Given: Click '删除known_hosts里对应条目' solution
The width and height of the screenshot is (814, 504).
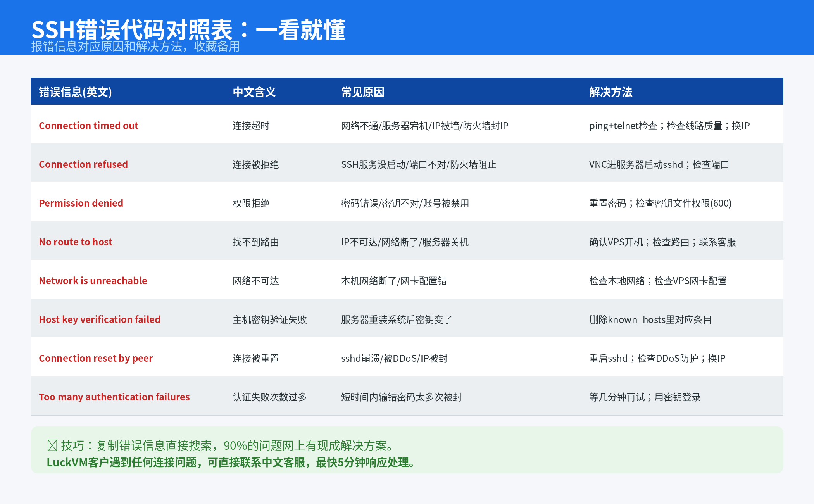Looking at the screenshot, I should (x=650, y=319).
